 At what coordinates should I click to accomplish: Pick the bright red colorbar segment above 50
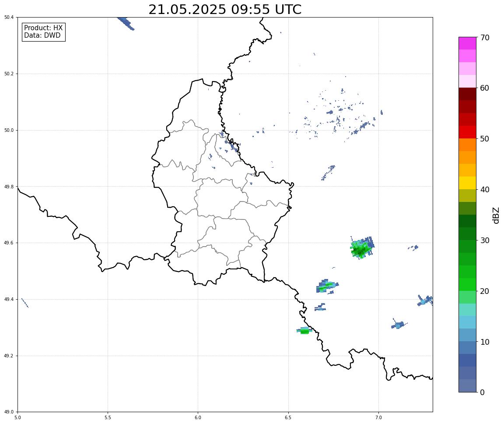[467, 132]
